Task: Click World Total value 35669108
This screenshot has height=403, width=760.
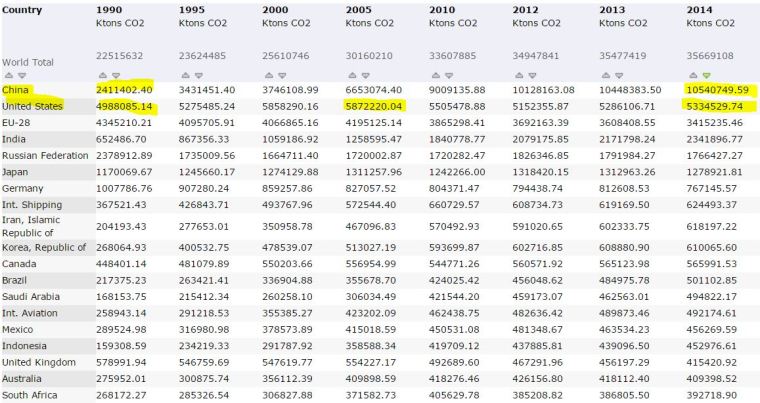Action: [x=710, y=56]
